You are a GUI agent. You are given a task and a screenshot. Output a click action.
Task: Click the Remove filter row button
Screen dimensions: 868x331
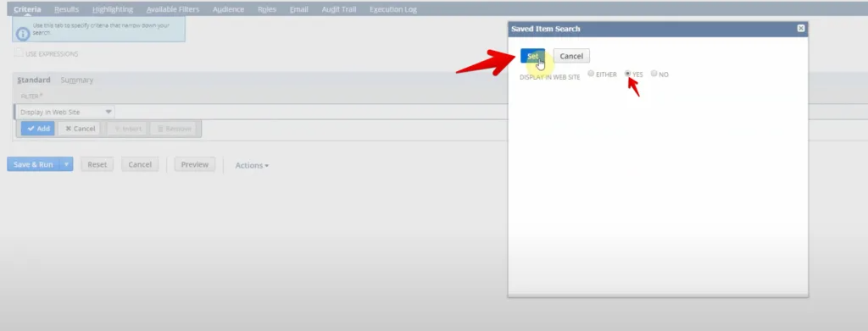point(175,129)
